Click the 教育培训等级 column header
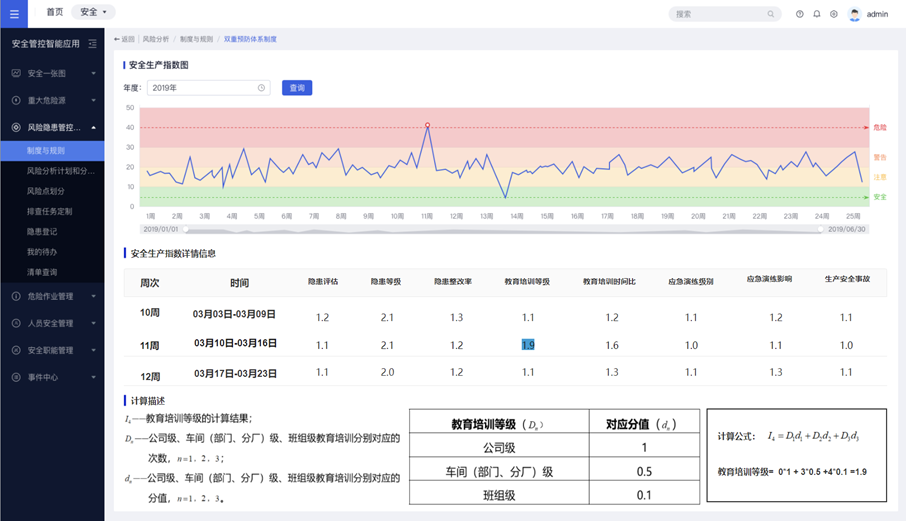The image size is (906, 521). tap(527, 282)
